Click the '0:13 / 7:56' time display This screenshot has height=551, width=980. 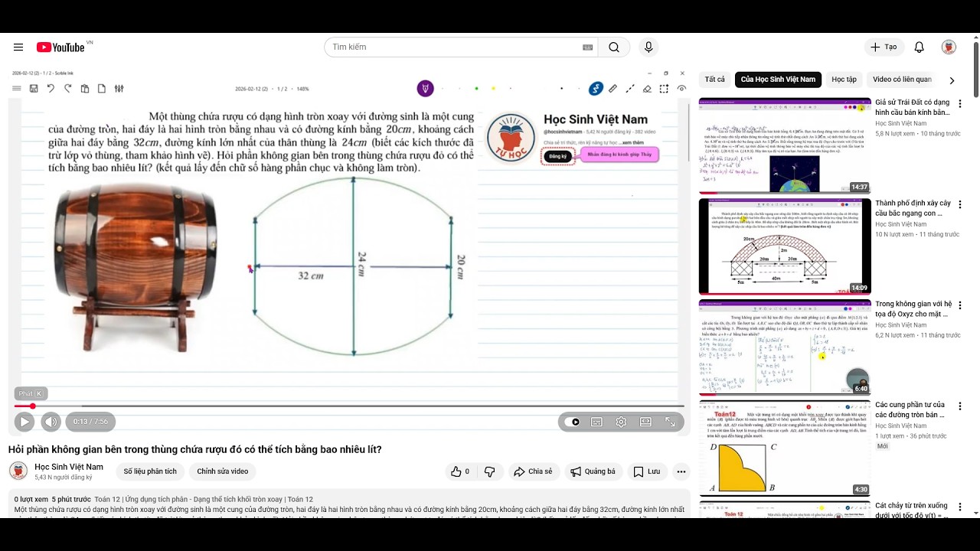tap(90, 422)
